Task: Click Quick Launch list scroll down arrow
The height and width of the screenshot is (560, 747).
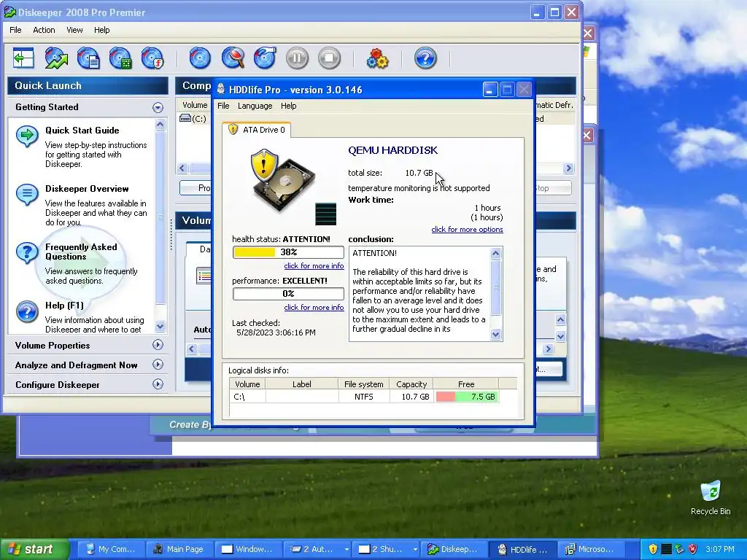Action: click(160, 326)
